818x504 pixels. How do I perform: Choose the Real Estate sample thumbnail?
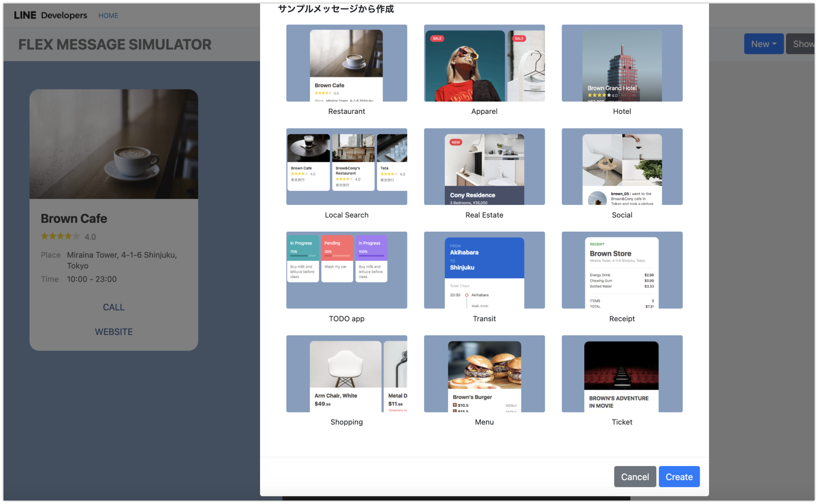click(484, 167)
